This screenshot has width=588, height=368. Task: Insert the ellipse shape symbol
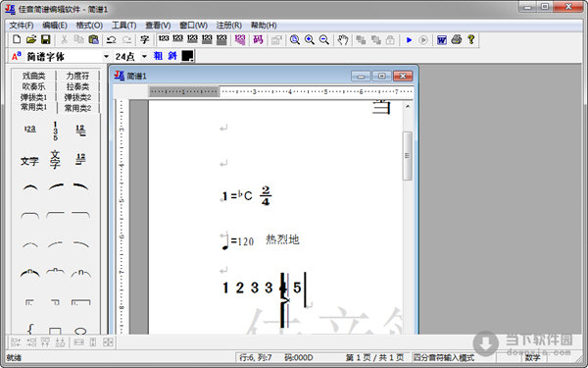[80, 332]
